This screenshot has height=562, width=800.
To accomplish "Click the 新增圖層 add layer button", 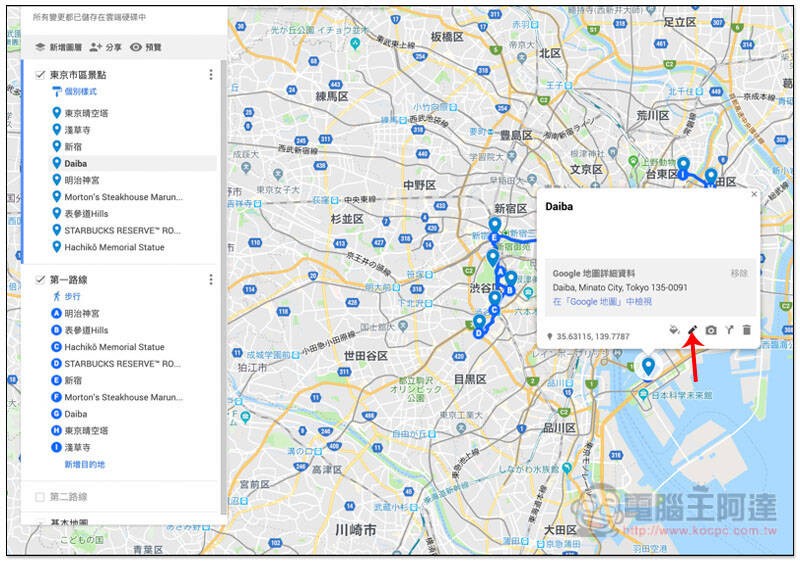I will (59, 47).
